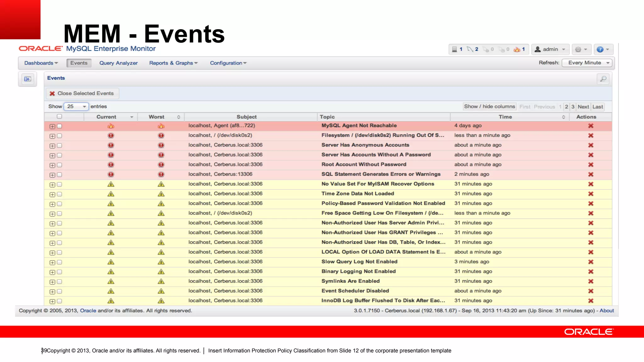Open the settings gear menu
This screenshot has width=644, height=362.
(x=581, y=49)
